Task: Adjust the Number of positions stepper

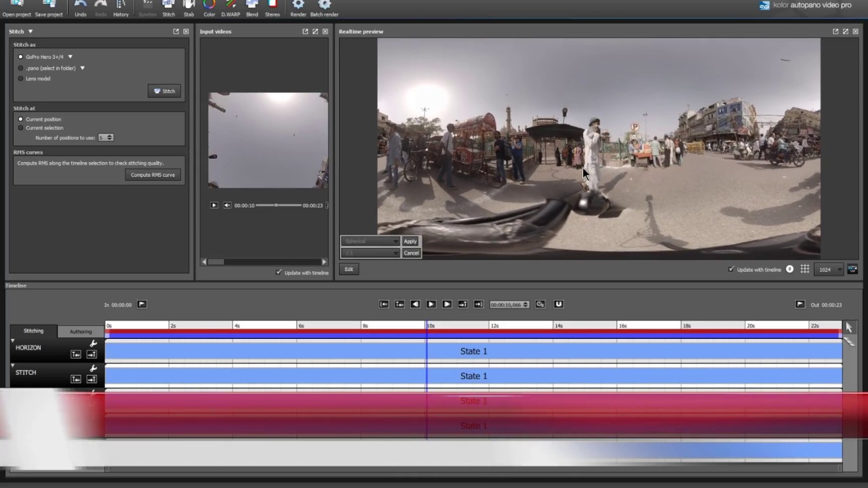Action: pos(111,138)
